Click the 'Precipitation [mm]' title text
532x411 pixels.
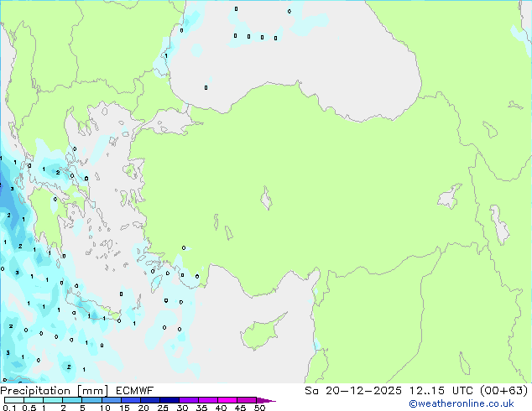click(55, 391)
